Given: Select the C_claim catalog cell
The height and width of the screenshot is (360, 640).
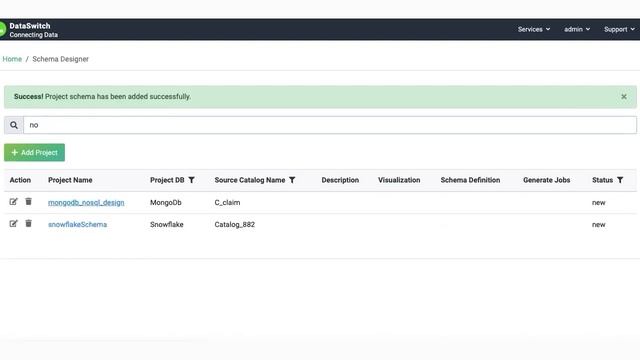Looking at the screenshot, I should pyautogui.click(x=227, y=202).
